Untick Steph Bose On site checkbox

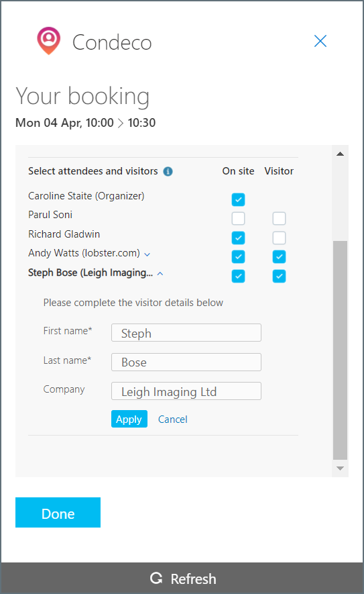click(239, 276)
